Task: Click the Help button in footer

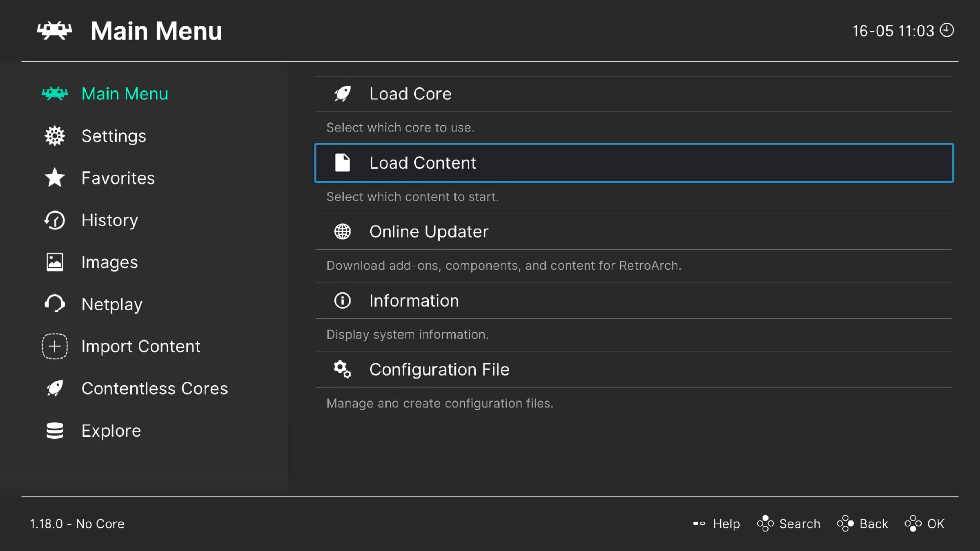Action: tap(716, 524)
